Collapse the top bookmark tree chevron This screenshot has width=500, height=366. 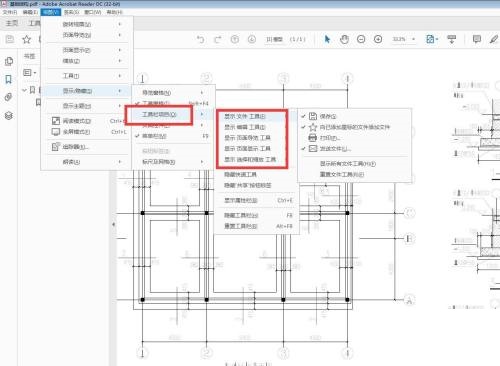coord(24,90)
